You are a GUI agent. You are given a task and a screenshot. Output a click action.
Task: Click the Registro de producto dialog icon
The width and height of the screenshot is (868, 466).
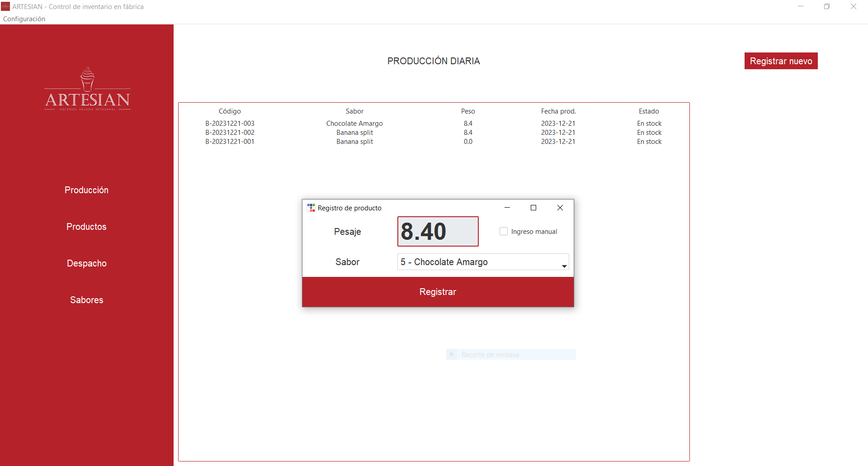[311, 208]
